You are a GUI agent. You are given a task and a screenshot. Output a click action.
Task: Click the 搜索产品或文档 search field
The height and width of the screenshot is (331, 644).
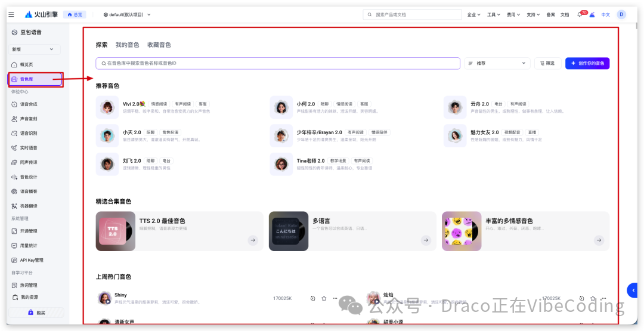coord(413,14)
